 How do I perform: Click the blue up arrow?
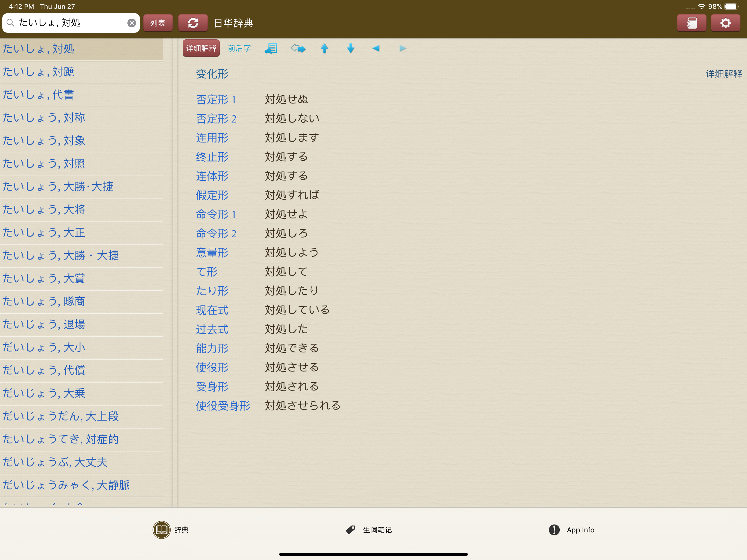coord(324,48)
